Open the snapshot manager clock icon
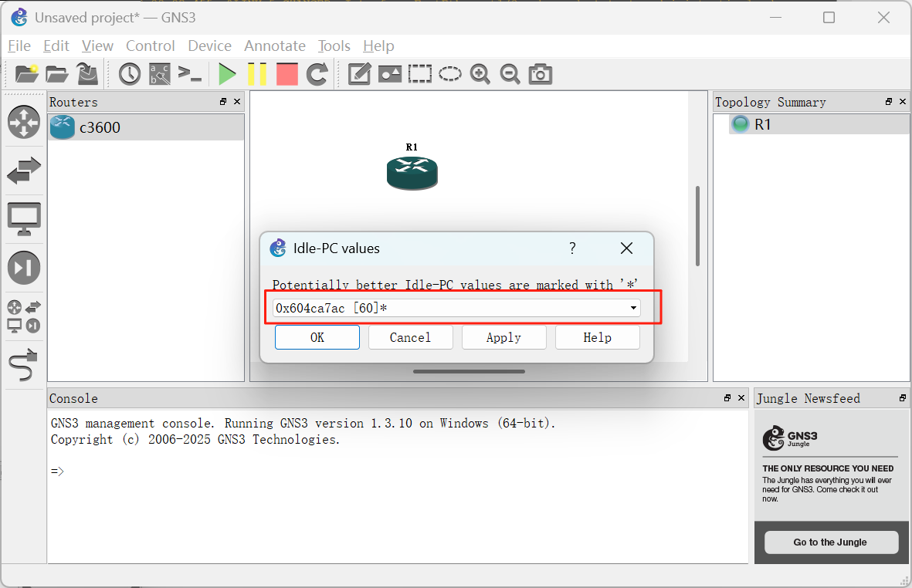This screenshot has height=588, width=912. coord(130,74)
